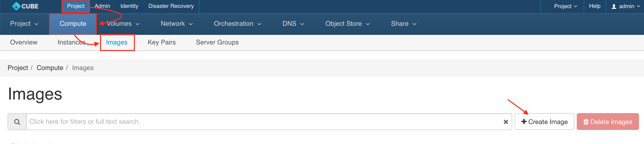Expand the Volumes dropdown menu
644x144 pixels.
click(x=123, y=24)
